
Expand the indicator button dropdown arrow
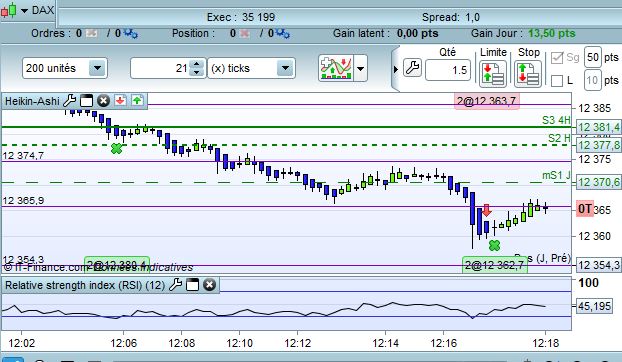(360, 69)
